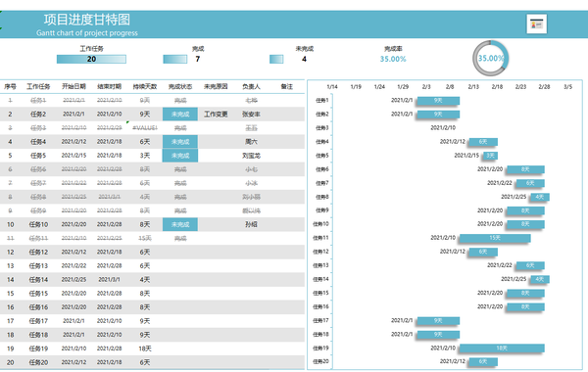Click the row number 20 cell

(10, 362)
